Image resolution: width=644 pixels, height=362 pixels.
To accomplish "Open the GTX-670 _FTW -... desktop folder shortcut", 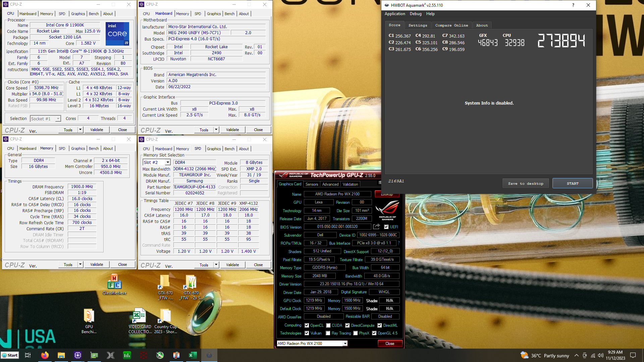I will click(165, 287).
